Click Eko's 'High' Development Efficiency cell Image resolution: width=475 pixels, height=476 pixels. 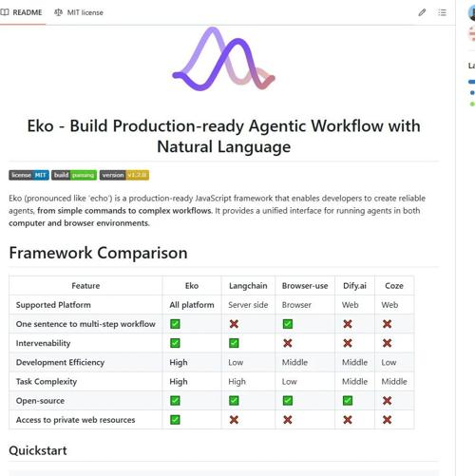pyautogui.click(x=179, y=362)
